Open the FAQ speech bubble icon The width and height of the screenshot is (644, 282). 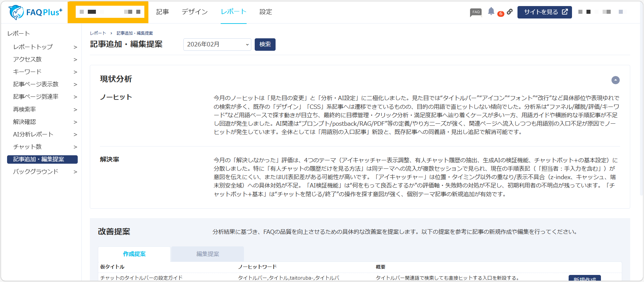476,12
